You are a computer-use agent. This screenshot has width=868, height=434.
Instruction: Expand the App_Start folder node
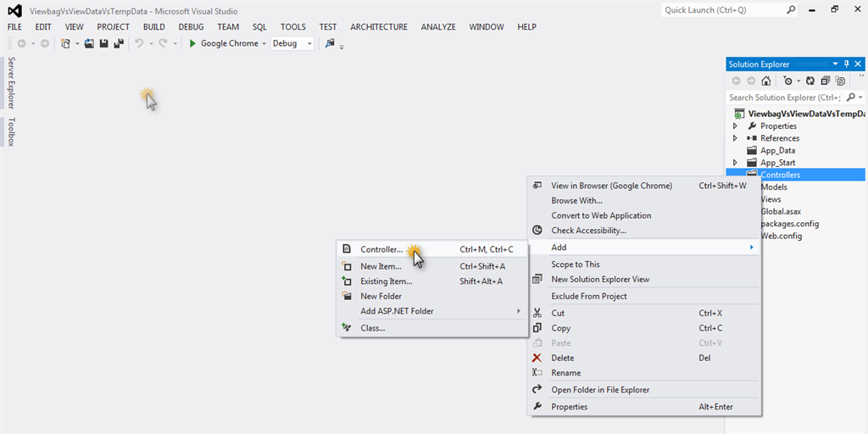[735, 163]
